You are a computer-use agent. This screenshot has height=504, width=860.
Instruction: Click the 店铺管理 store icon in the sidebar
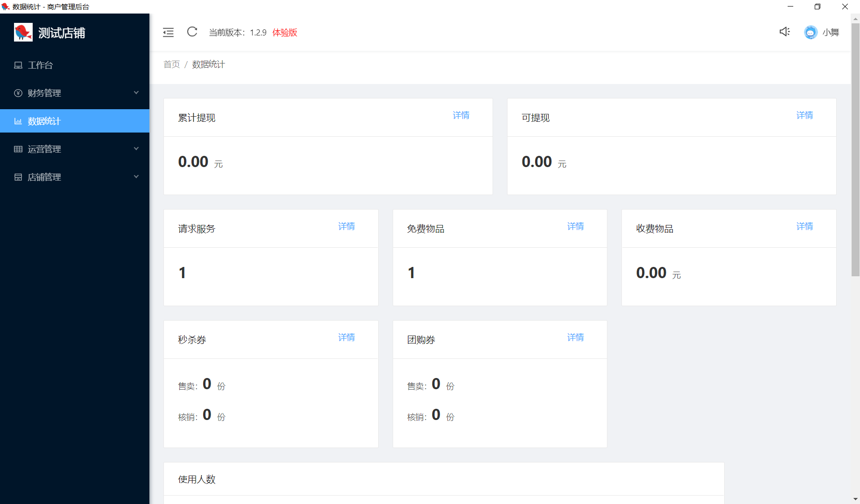(18, 177)
